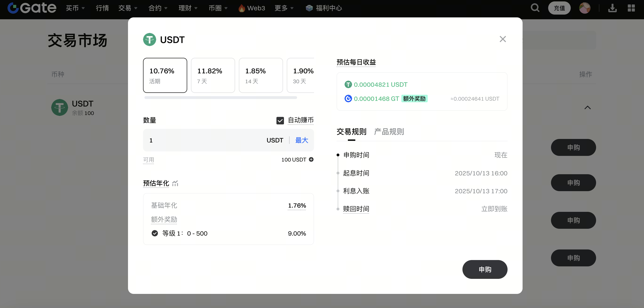Click the plus icon beside 100 USDT
This screenshot has width=644, height=308.
[x=311, y=160]
